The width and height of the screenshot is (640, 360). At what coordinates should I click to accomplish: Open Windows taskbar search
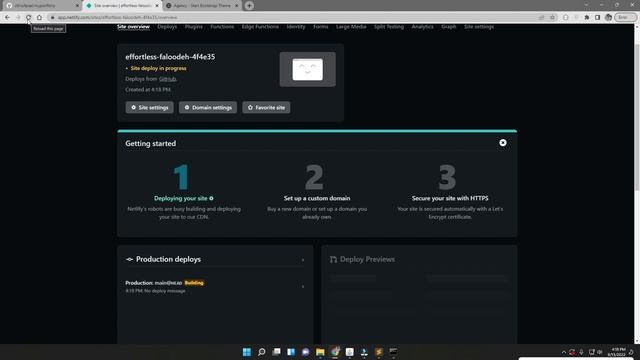click(x=261, y=352)
